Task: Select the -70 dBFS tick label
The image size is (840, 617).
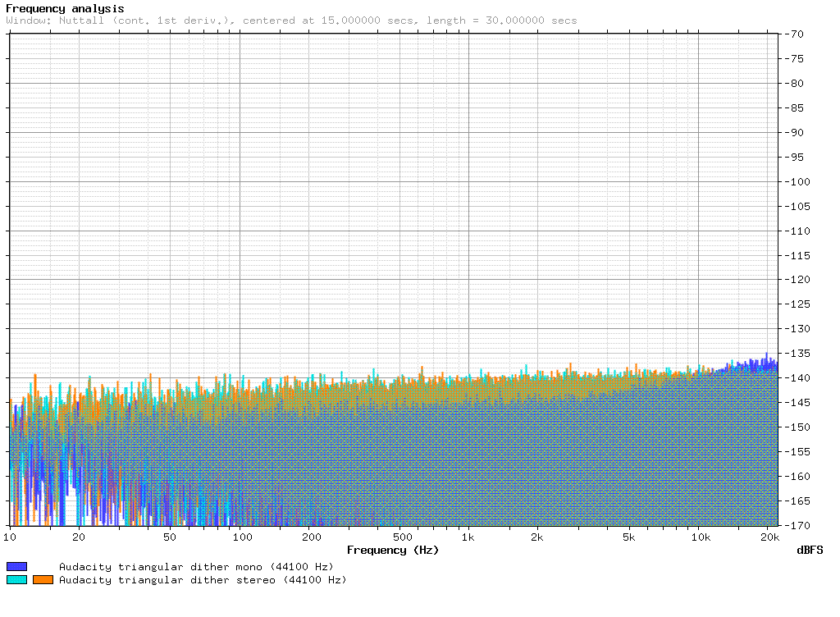Action: [x=796, y=34]
